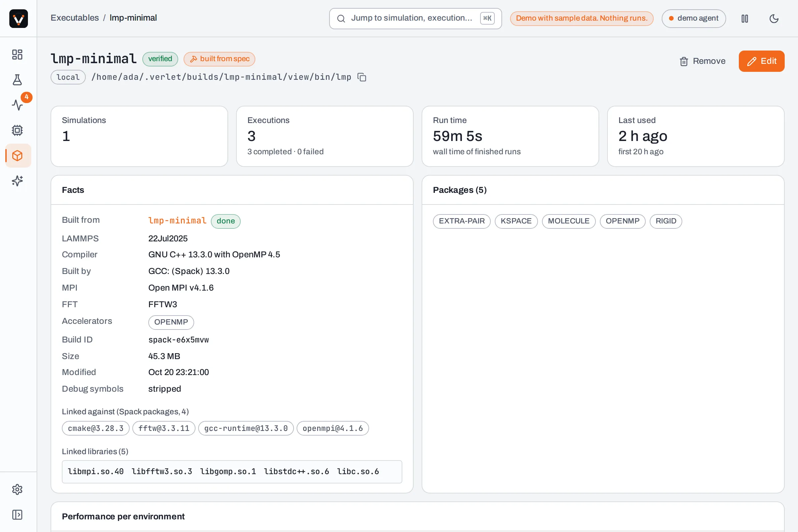Open the settings gear icon
Image resolution: width=798 pixels, height=532 pixels.
(17, 489)
